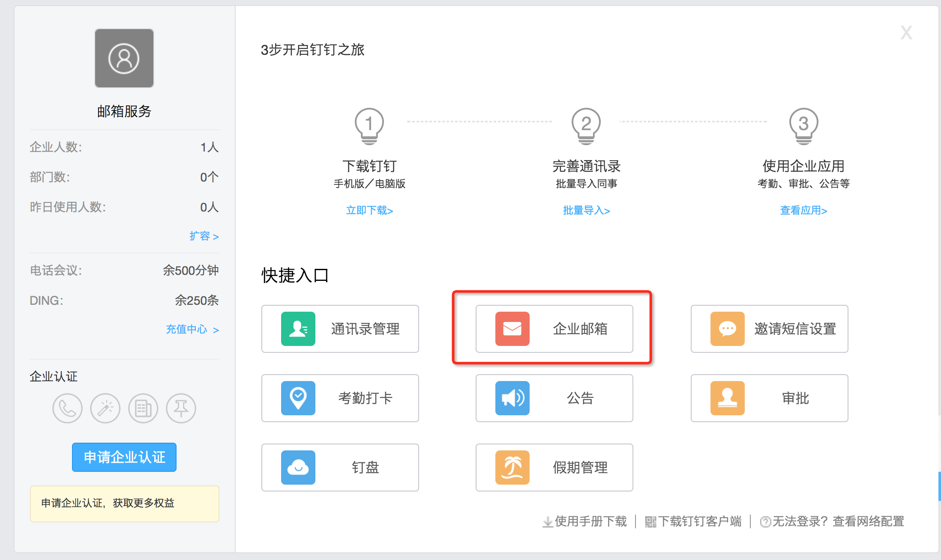941x560 pixels.
Task: Expand 查看应用 to view enterprise apps
Action: click(x=803, y=210)
